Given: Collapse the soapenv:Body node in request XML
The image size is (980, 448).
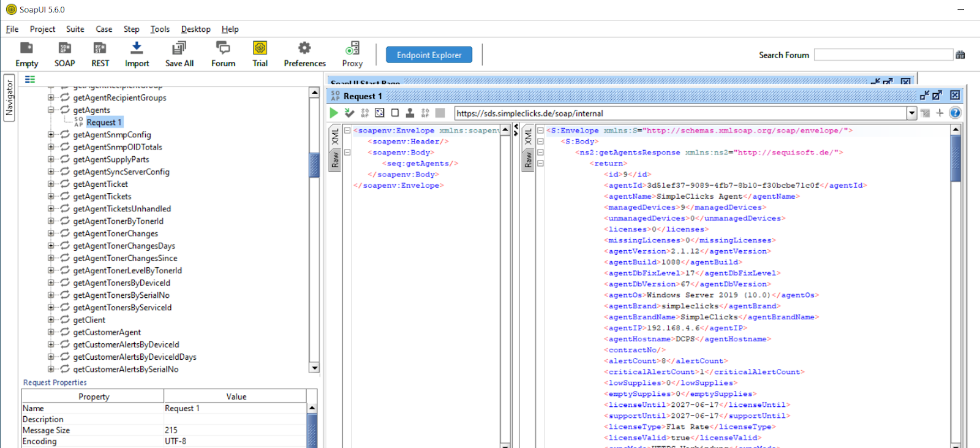Looking at the screenshot, I should pyautogui.click(x=347, y=153).
